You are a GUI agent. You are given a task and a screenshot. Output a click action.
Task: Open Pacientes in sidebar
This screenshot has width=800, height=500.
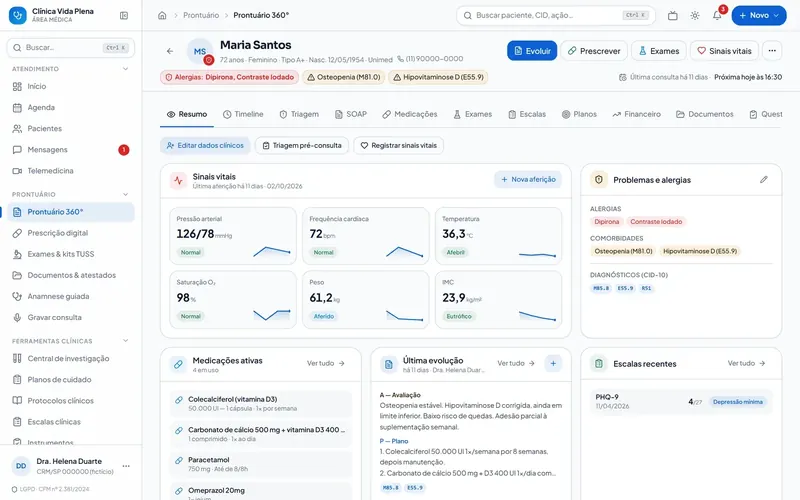pyautogui.click(x=70, y=129)
